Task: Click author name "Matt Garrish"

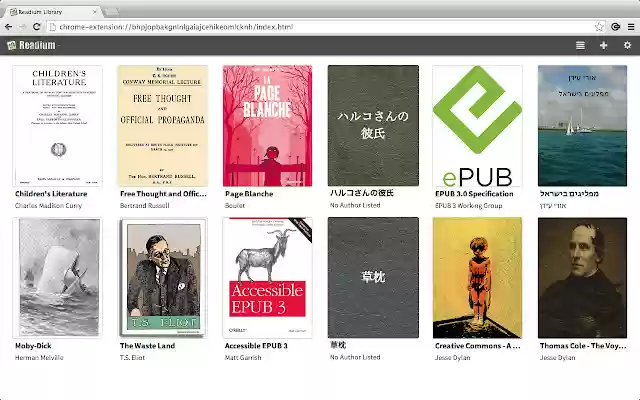Action: [243, 358]
